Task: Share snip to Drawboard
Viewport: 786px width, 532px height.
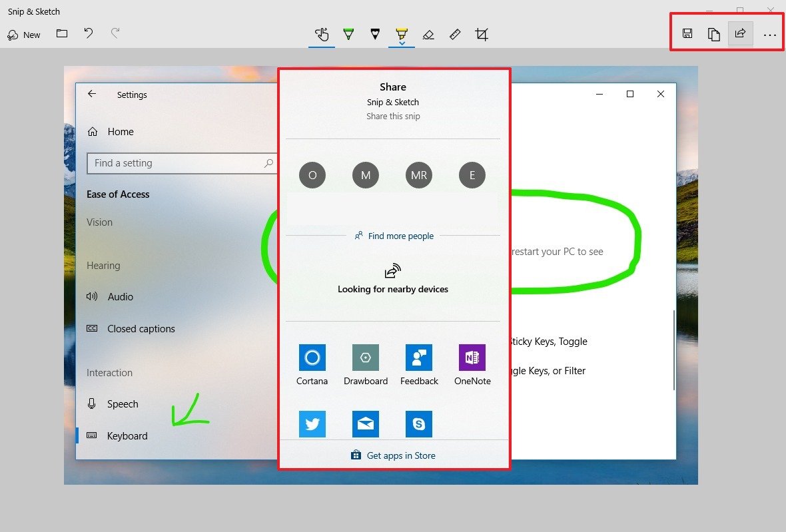Action: 366,365
